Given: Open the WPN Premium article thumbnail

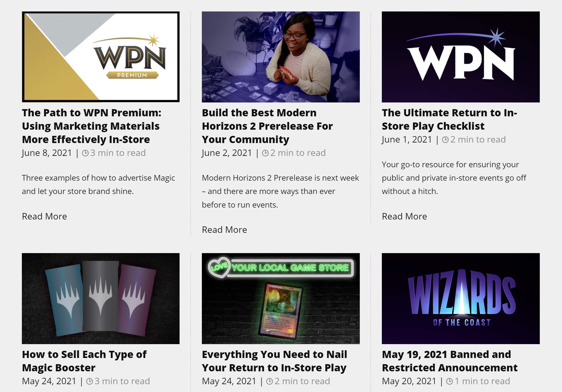Looking at the screenshot, I should 101,57.
